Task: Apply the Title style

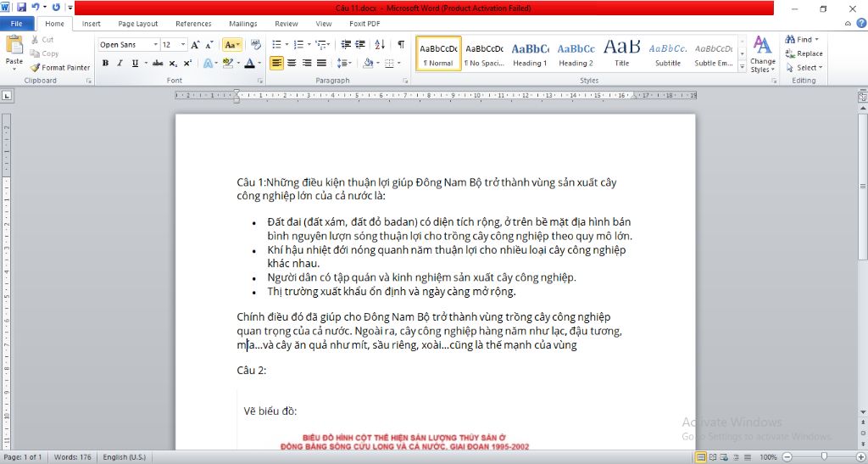Action: 621,54
